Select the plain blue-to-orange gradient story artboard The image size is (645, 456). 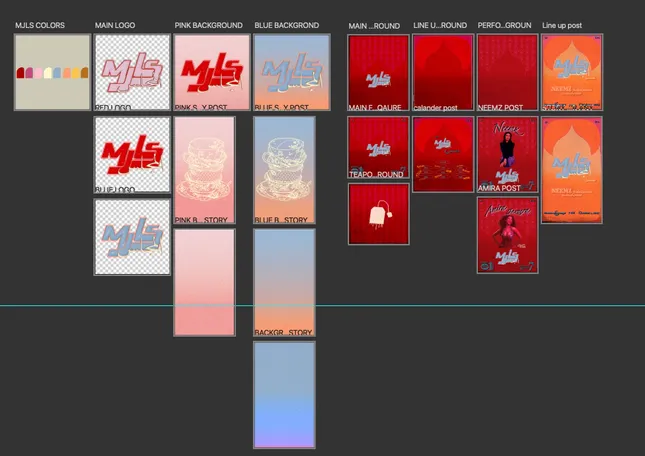(x=284, y=282)
